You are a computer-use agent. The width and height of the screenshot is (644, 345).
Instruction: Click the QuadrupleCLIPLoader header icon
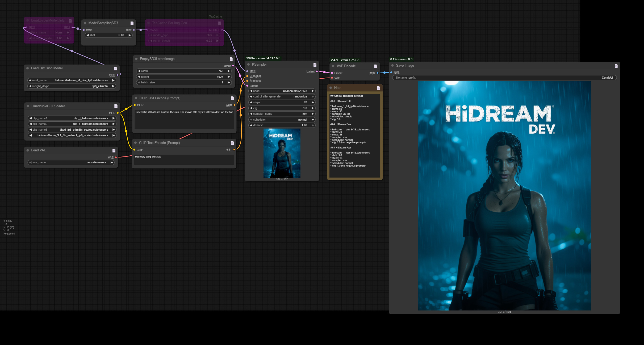point(116,106)
